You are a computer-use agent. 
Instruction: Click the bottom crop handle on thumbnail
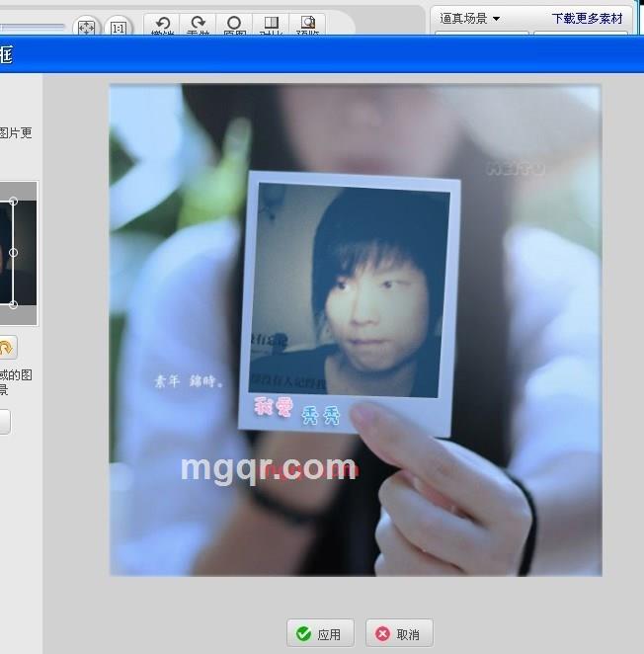(x=13, y=304)
